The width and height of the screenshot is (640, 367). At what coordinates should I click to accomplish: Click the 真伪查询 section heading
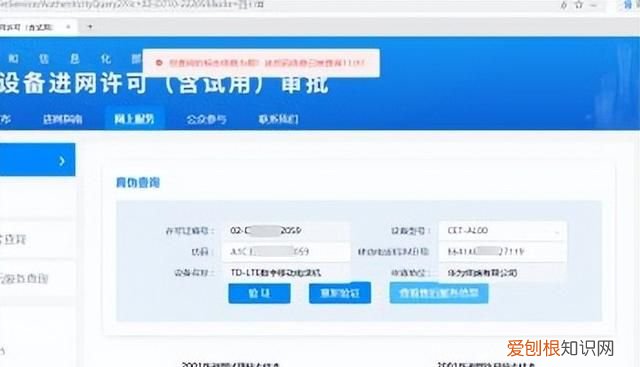pos(138,182)
